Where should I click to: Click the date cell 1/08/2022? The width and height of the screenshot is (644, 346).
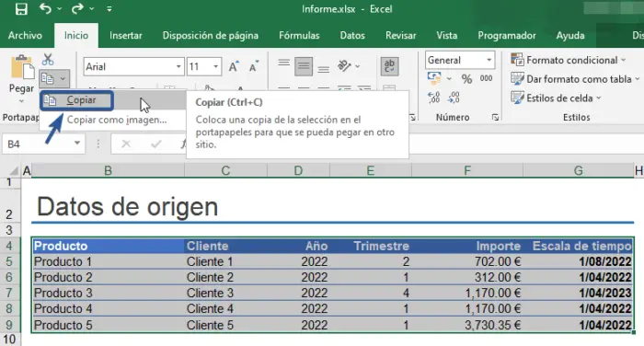click(x=578, y=261)
